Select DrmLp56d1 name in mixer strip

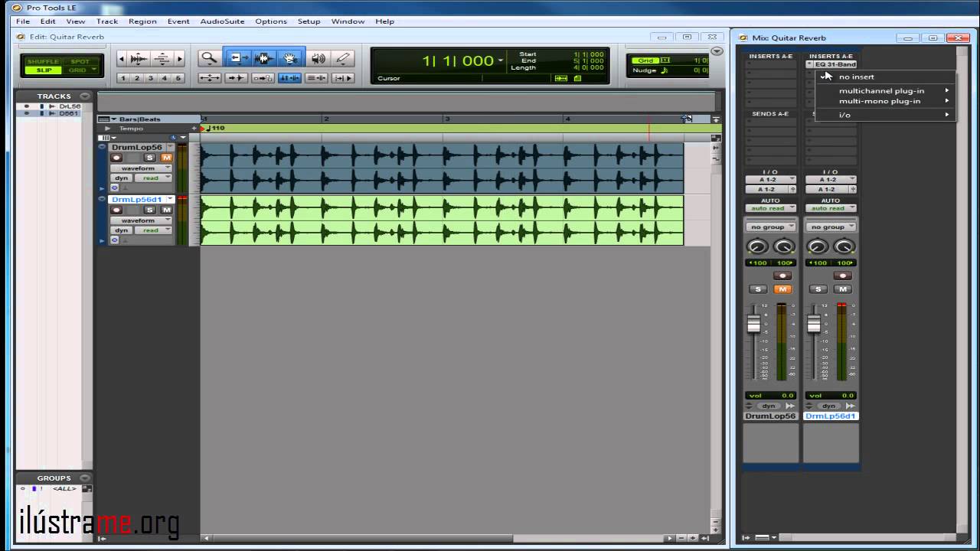click(831, 416)
